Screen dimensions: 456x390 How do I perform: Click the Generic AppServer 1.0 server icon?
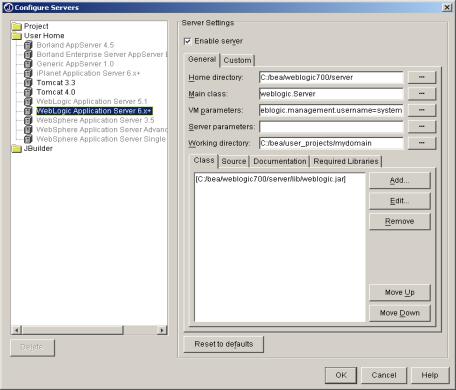click(28, 64)
